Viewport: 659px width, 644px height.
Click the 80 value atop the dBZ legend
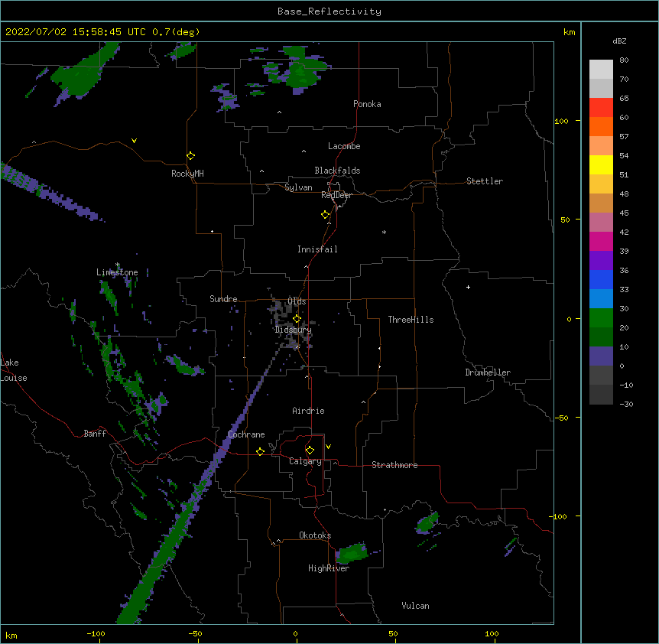[x=624, y=60]
